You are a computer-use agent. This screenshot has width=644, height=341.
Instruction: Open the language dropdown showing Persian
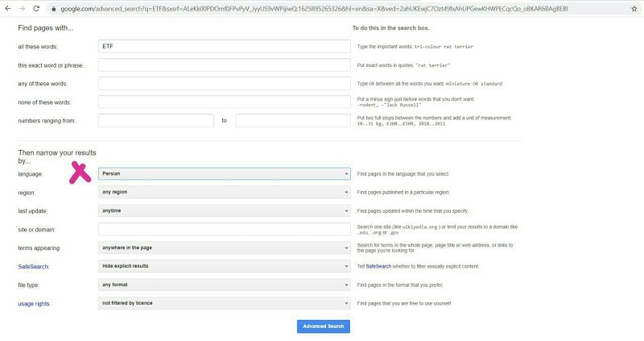click(225, 173)
